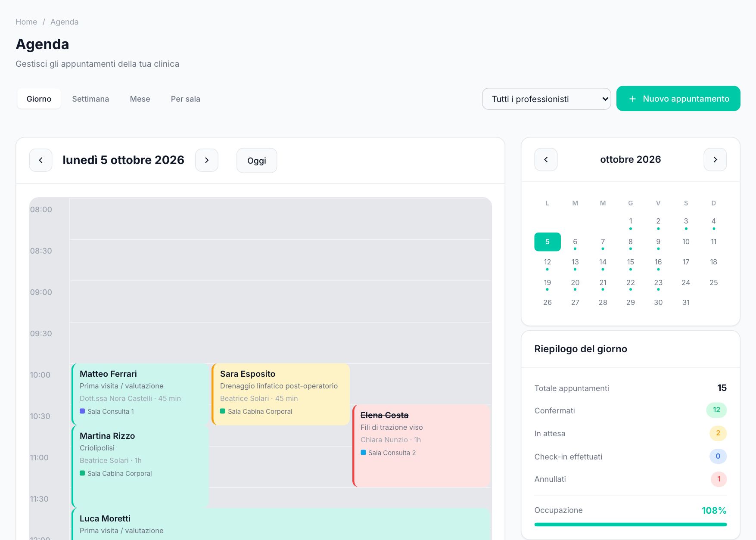Select October 5 in mini calendar
This screenshot has width=756, height=540.
point(548,242)
